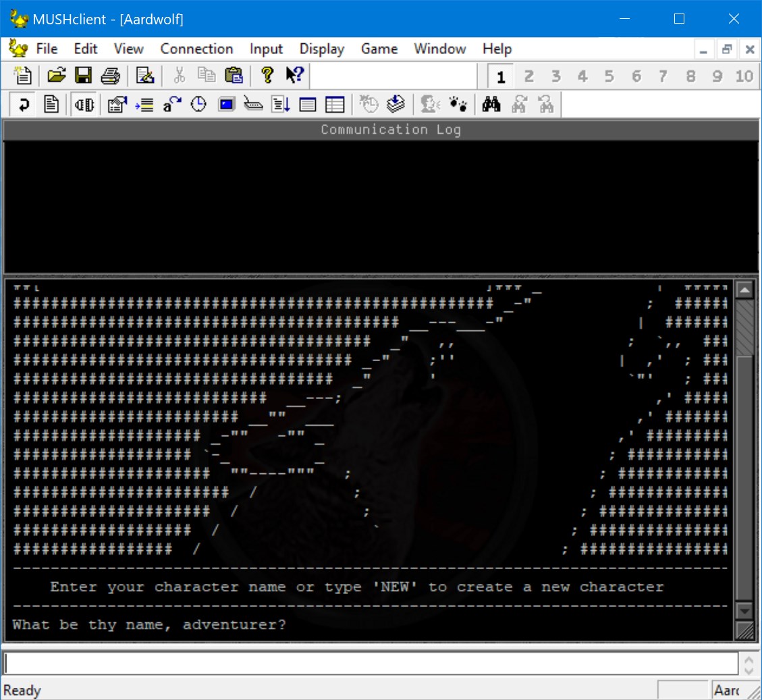Switch to world slot 2
The height and width of the screenshot is (700, 762).
tap(529, 76)
